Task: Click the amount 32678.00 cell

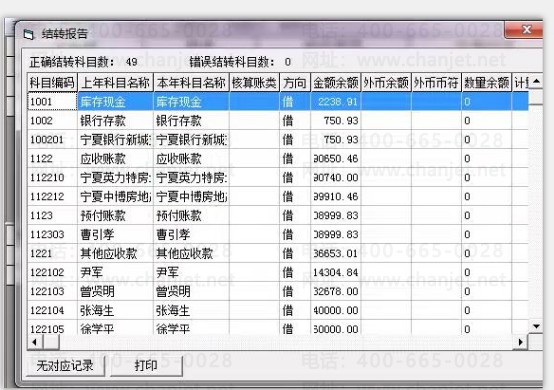Action: click(336, 291)
